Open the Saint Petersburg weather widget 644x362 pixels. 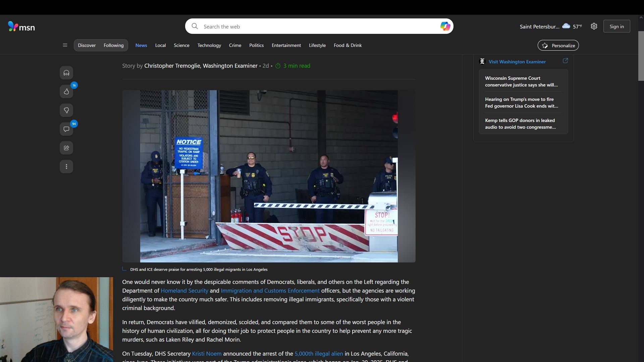click(x=551, y=26)
